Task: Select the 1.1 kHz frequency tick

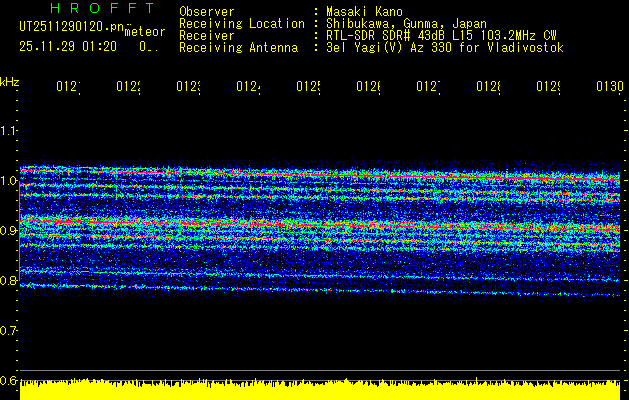Action: [x=10, y=130]
